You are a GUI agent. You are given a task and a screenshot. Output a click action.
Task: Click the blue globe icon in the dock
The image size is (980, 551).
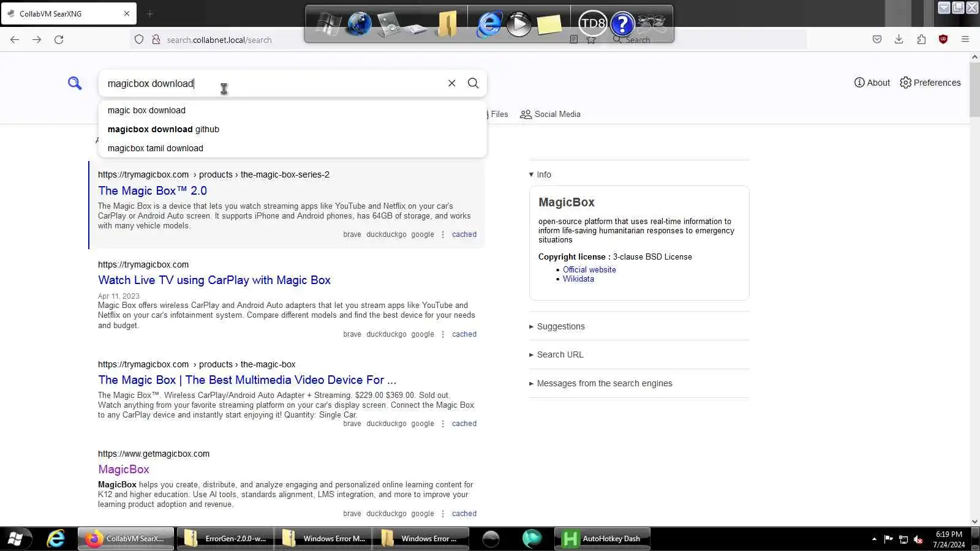pyautogui.click(x=359, y=24)
